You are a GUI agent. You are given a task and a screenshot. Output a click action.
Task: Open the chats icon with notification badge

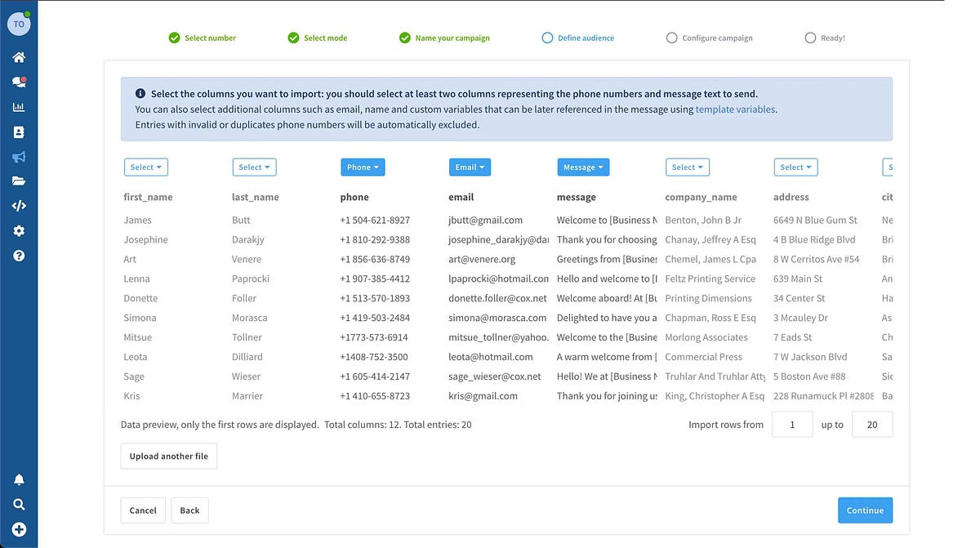pyautogui.click(x=19, y=82)
